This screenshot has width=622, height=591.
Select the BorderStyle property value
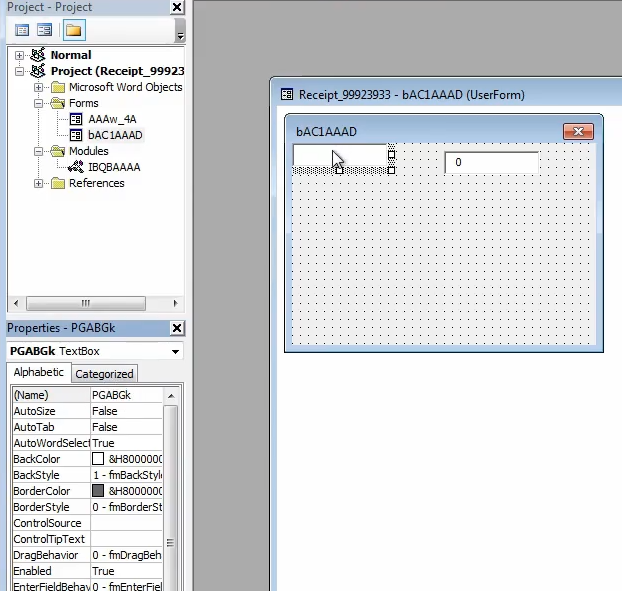click(127, 507)
